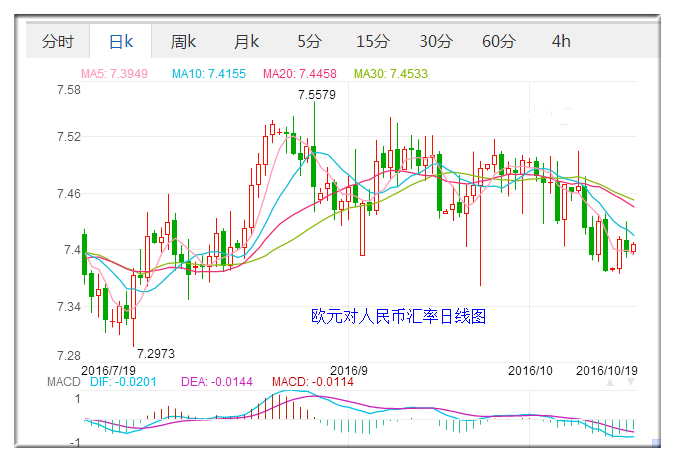This screenshot has width=675, height=462.
Task: Click the blue 欧元对人民币汇率日线图 title text
Action: 398,316
